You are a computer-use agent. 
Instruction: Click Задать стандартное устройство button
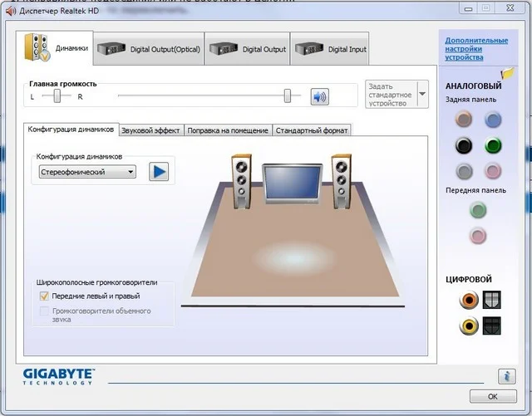tap(391, 95)
